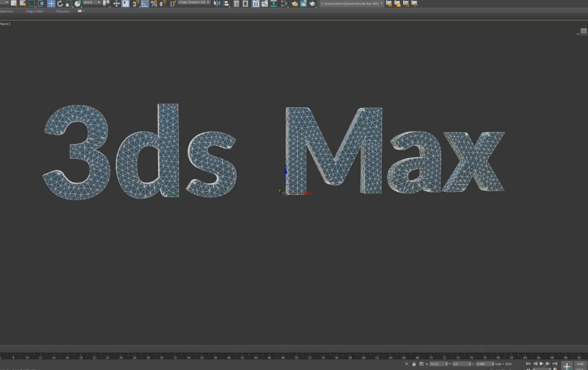Play the animation
The image size is (588, 370).
541,364
